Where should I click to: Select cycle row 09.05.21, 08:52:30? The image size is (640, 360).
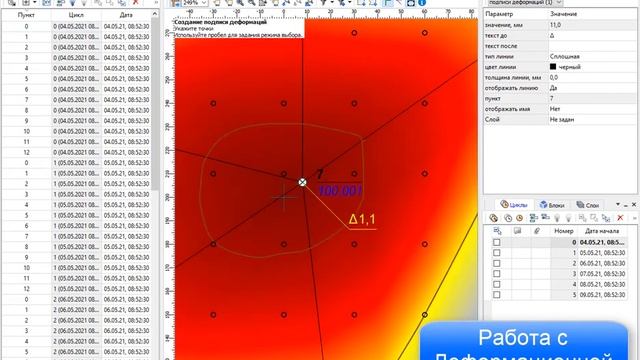(602, 295)
